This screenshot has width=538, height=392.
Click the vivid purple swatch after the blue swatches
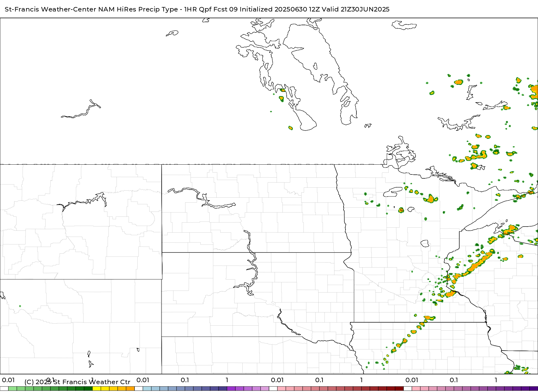(x=231, y=389)
